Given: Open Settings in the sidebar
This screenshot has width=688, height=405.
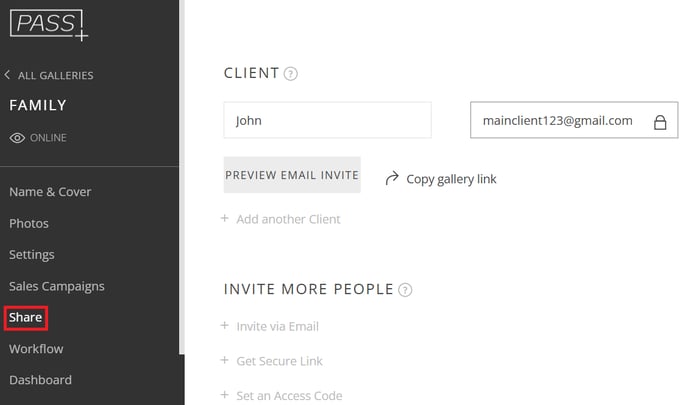Looking at the screenshot, I should (32, 254).
